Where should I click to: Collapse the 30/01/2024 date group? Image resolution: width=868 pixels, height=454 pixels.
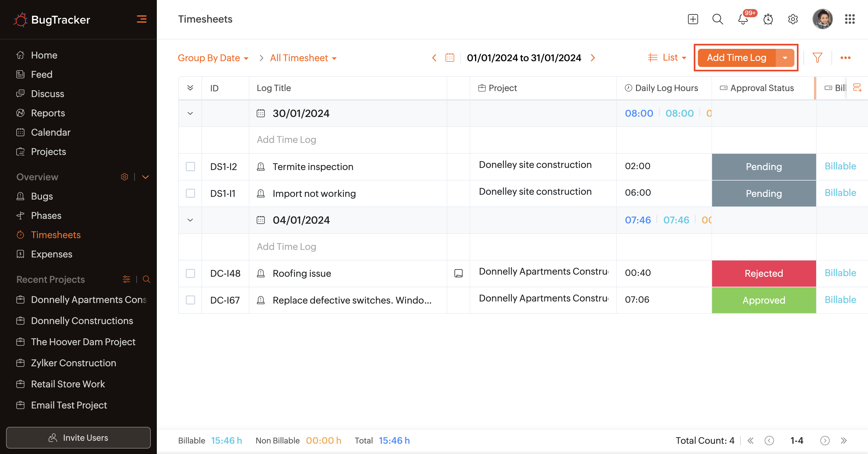190,113
